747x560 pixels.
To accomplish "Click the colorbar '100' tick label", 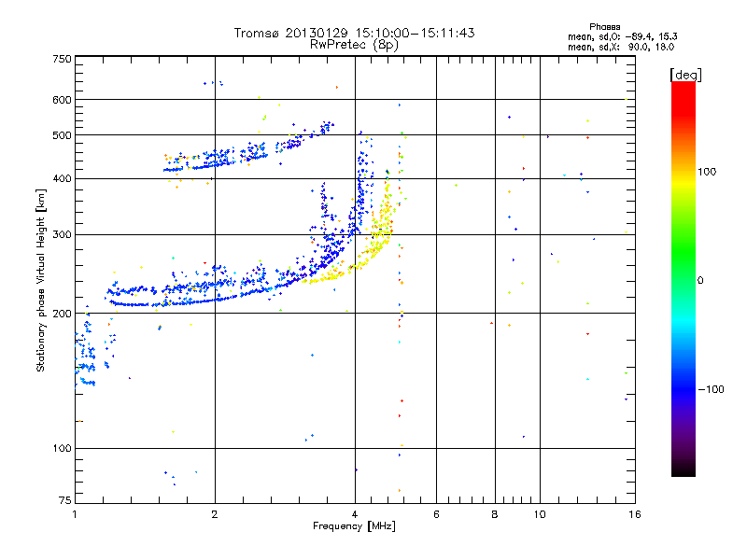I will tap(707, 172).
